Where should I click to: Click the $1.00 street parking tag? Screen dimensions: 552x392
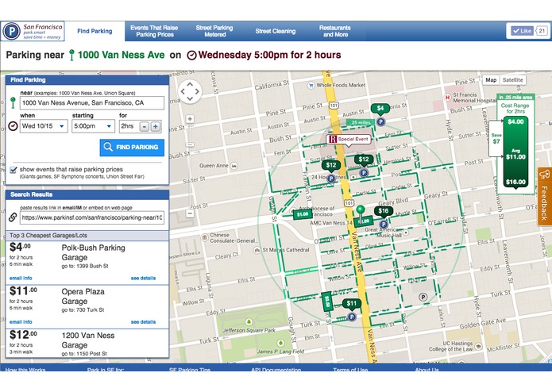coord(303,214)
